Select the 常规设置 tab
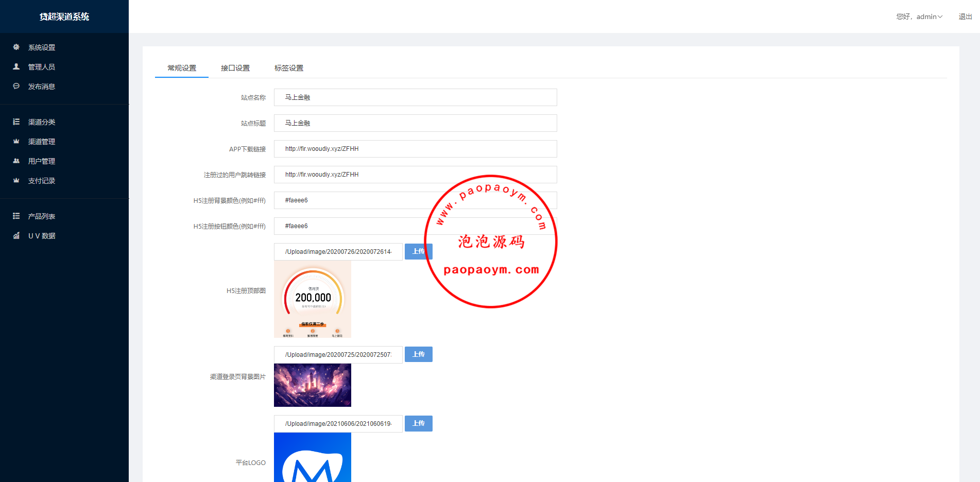The image size is (980, 482). 182,68
